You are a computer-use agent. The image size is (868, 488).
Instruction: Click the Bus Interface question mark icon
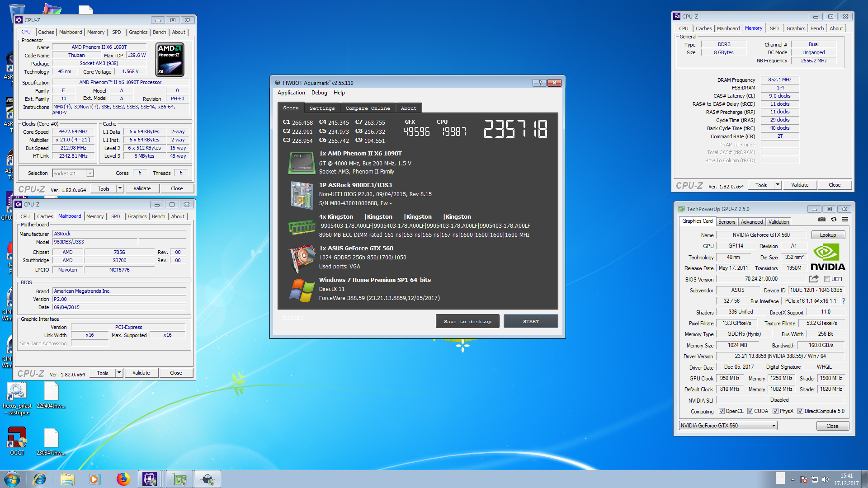[x=844, y=301]
